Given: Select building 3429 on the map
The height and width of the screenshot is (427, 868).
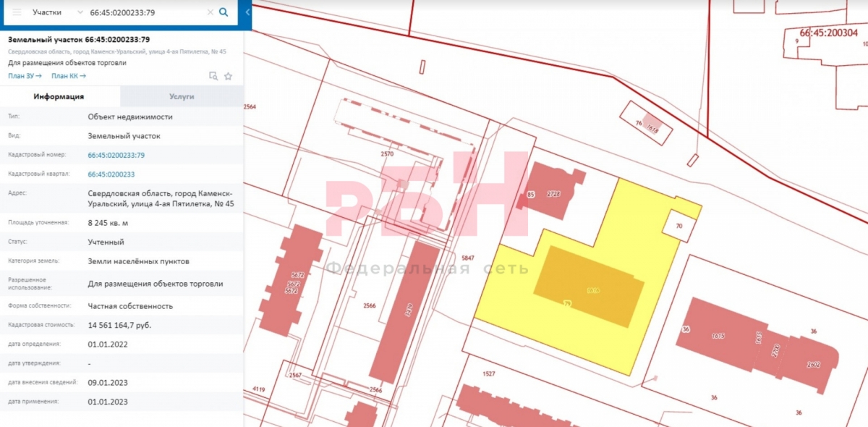Looking at the screenshot, I should coord(405,311).
